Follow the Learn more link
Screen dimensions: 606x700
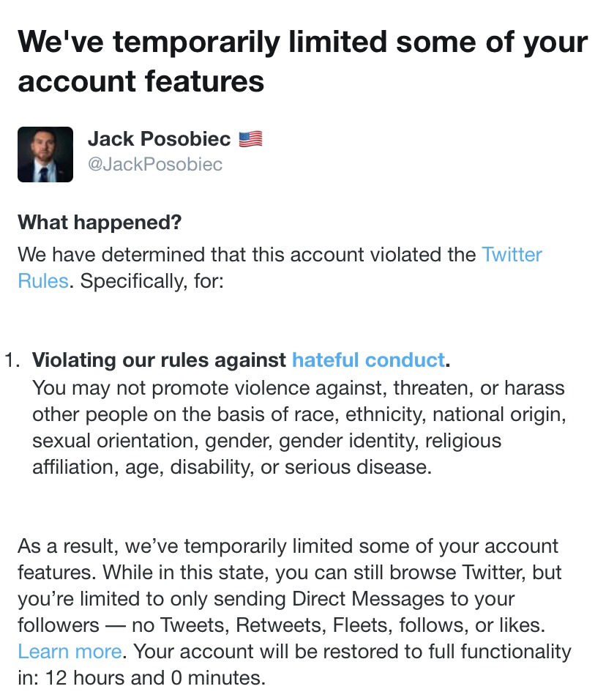point(70,652)
